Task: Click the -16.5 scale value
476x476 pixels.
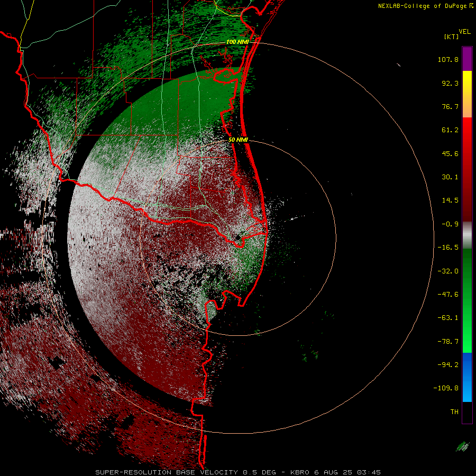Action: (x=448, y=248)
